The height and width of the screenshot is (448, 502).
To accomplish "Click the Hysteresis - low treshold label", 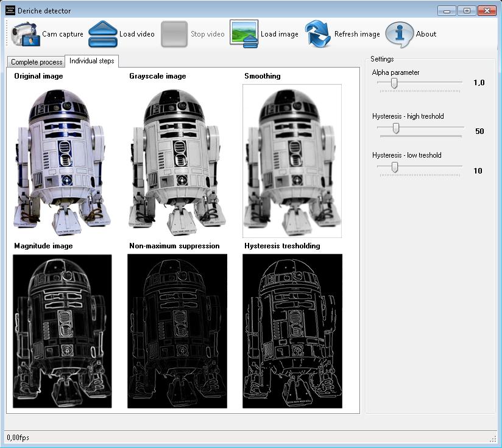I will click(x=406, y=155).
